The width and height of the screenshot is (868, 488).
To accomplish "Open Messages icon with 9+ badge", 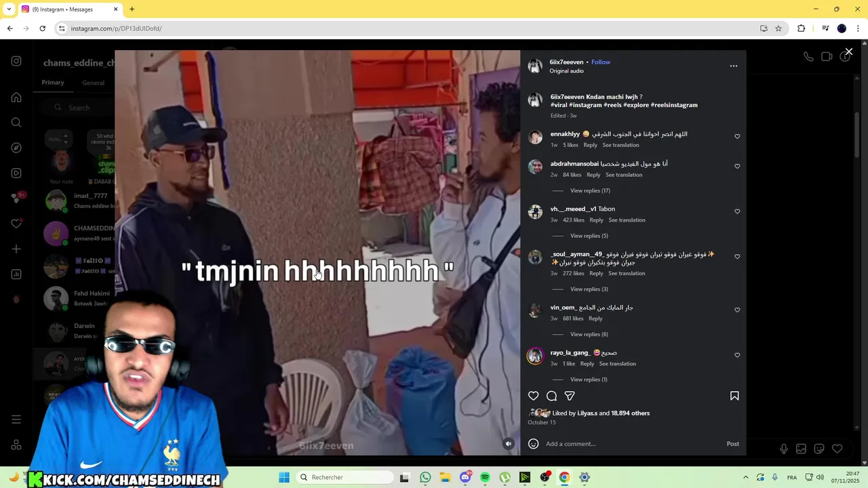I will pyautogui.click(x=16, y=198).
